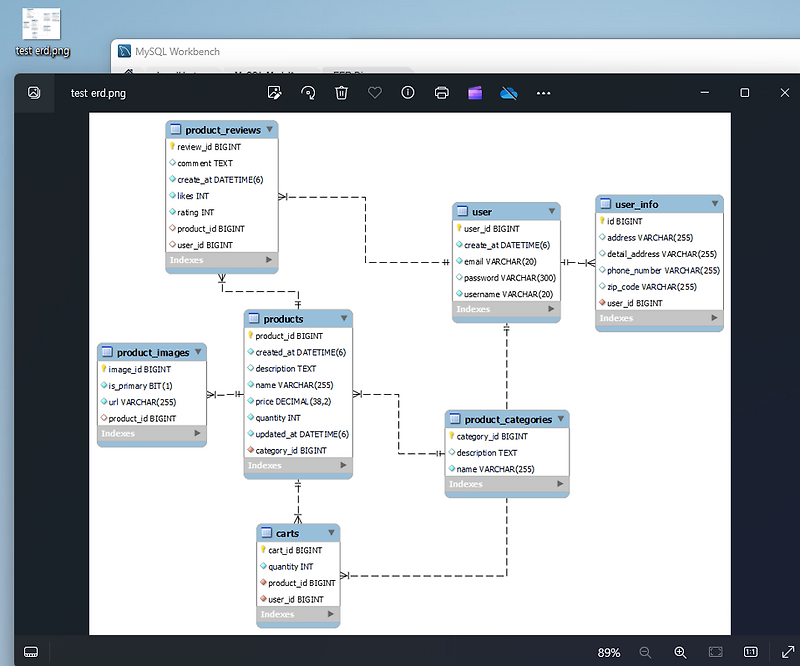This screenshot has height=666, width=800.
Task: Click the 89% zoom level indicator
Action: (608, 651)
